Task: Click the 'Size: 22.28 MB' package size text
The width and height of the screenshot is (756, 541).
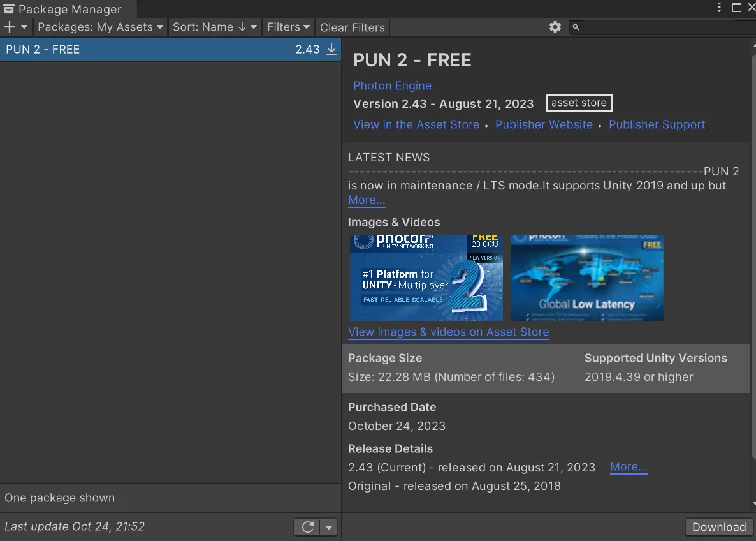Action: (x=451, y=377)
